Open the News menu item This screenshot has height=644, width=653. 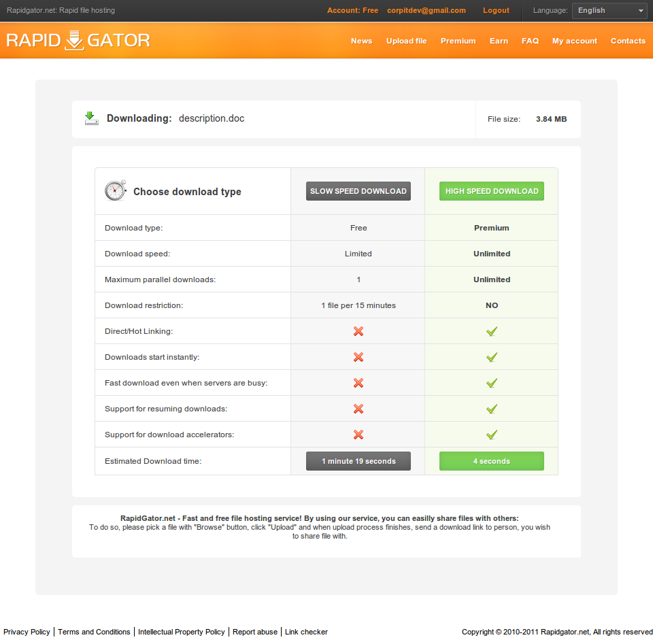click(361, 41)
